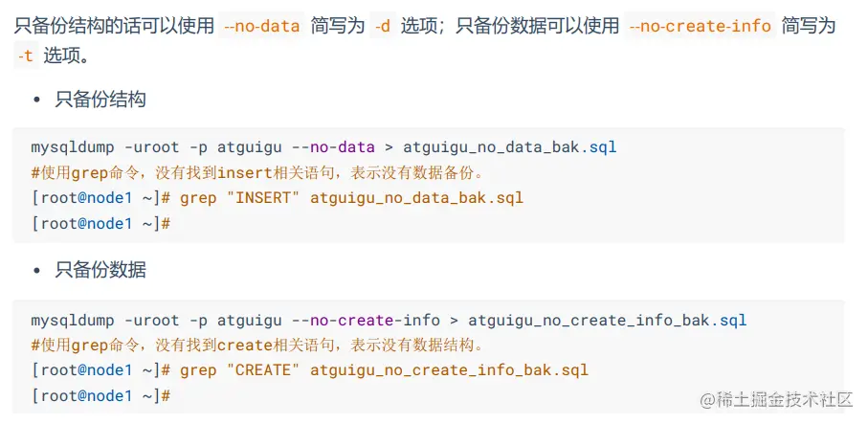Click the mysqldump --no-data command line
The height and width of the screenshot is (424, 868).
point(323,147)
